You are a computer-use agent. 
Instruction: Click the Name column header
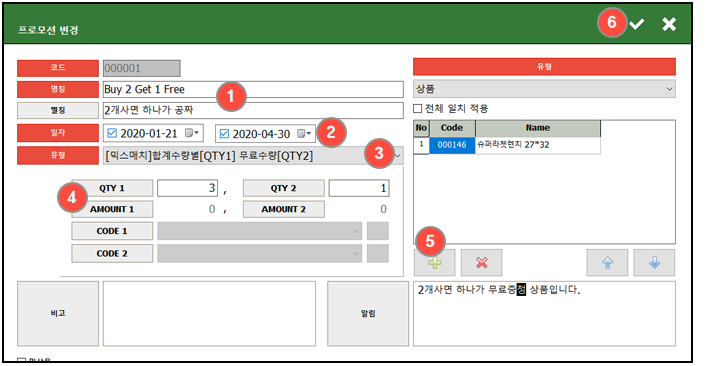pos(538,128)
